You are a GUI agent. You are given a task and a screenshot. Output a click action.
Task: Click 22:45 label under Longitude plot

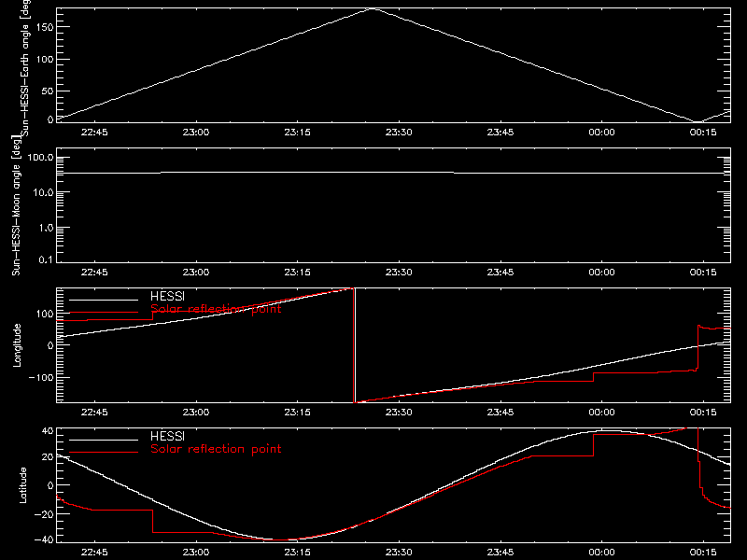pos(94,412)
